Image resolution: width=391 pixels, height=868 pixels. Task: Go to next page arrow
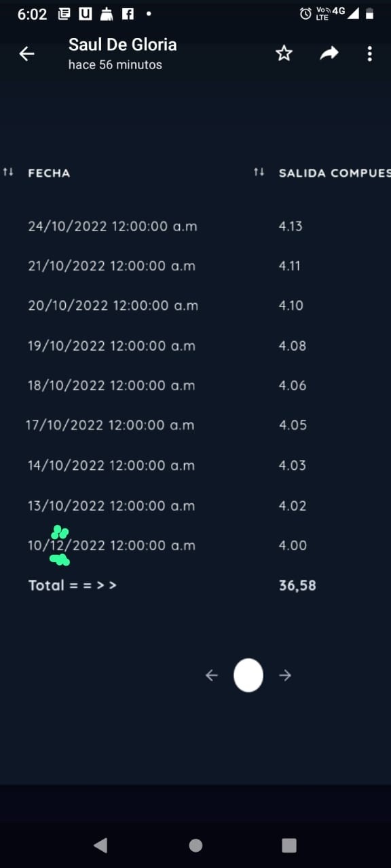tap(285, 675)
